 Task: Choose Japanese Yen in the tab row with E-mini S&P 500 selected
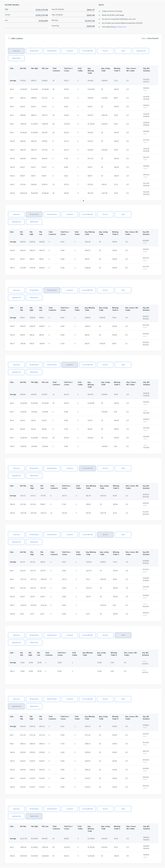pyautogui.click(x=16, y=476)
